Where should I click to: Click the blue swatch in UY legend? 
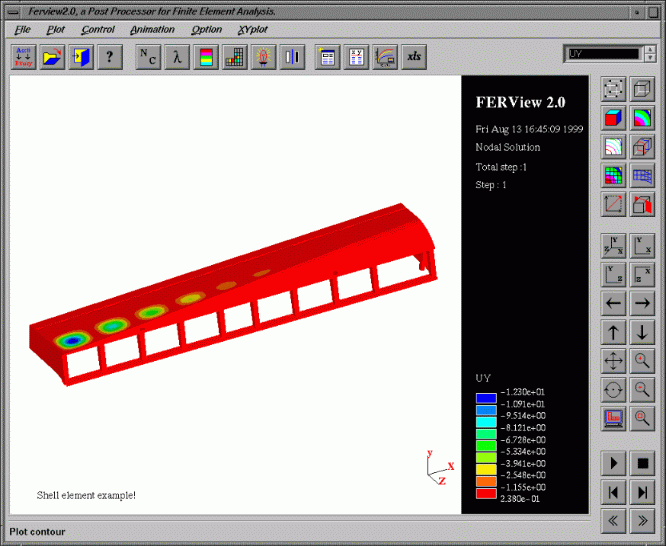coord(485,397)
